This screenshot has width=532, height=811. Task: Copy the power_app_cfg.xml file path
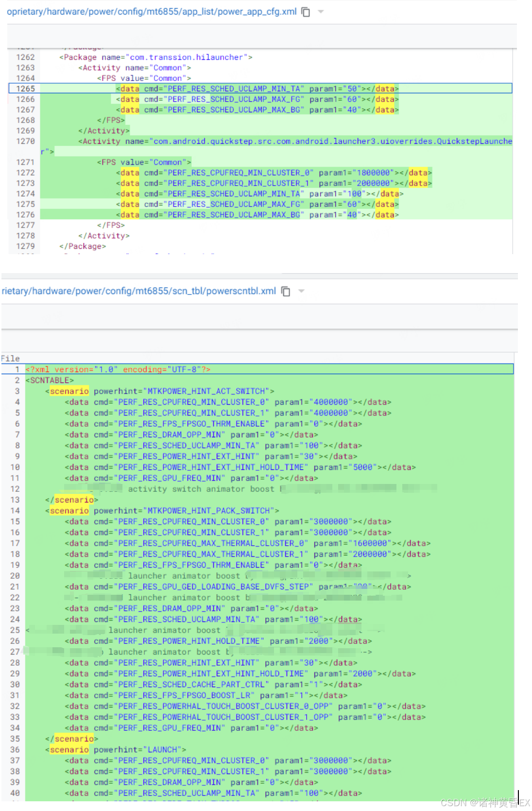point(306,12)
